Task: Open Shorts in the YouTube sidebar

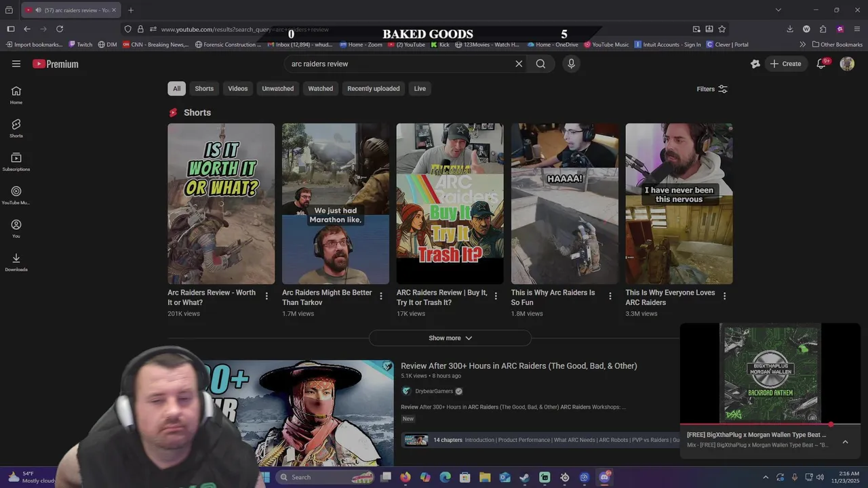Action: point(16,128)
